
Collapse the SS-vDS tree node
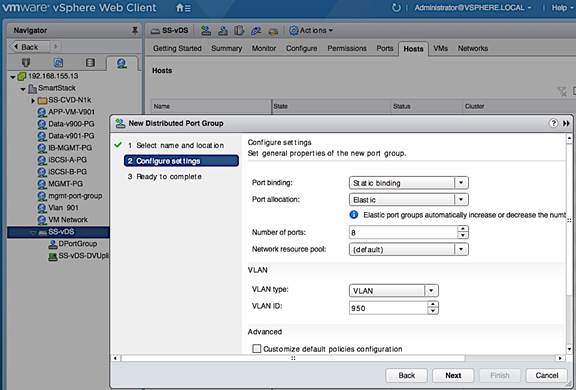tap(33, 232)
